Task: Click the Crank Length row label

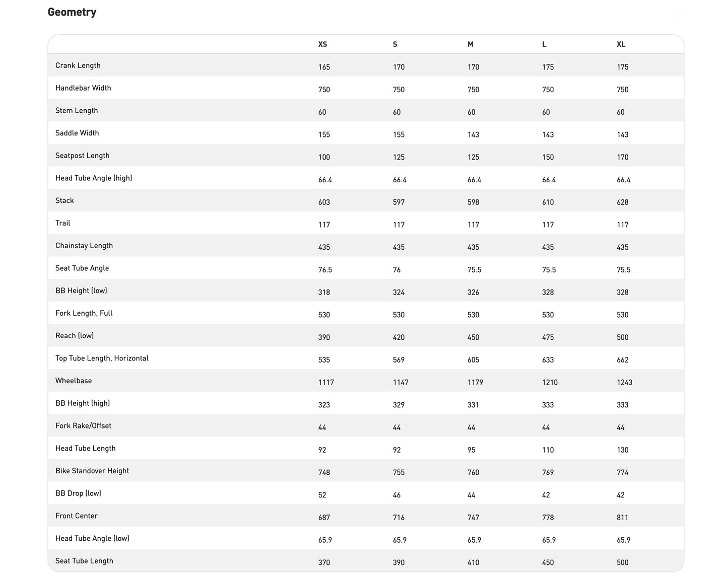Action: pos(78,65)
